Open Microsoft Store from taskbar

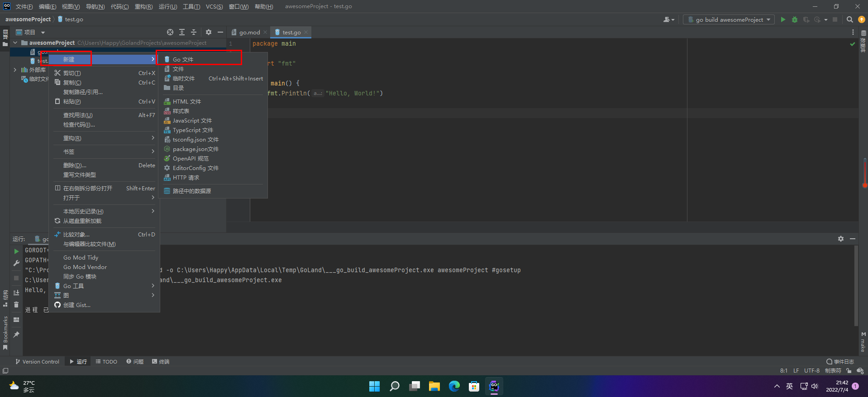[x=474, y=386]
